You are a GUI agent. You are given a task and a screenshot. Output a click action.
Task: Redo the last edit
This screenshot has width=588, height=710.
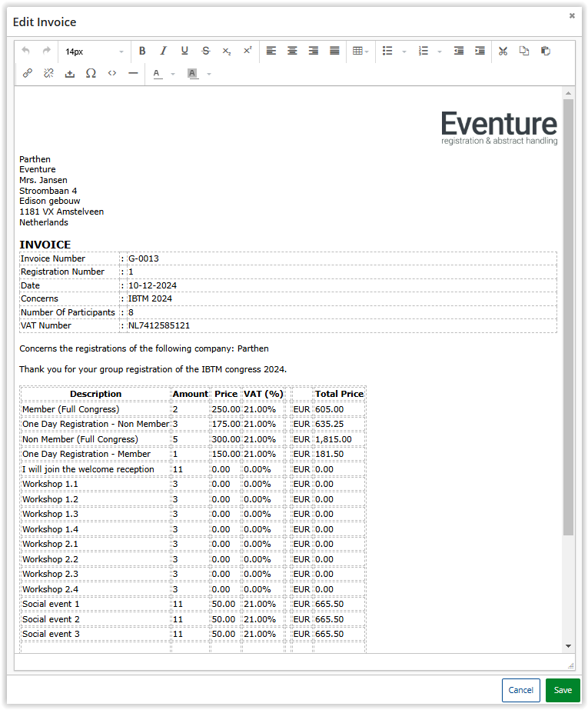47,51
